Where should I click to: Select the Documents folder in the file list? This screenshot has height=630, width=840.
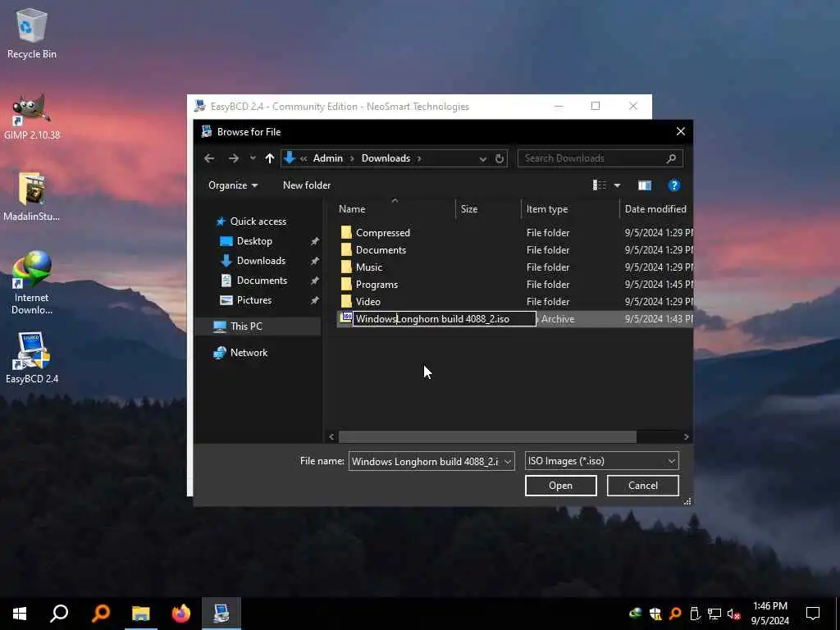[381, 249]
